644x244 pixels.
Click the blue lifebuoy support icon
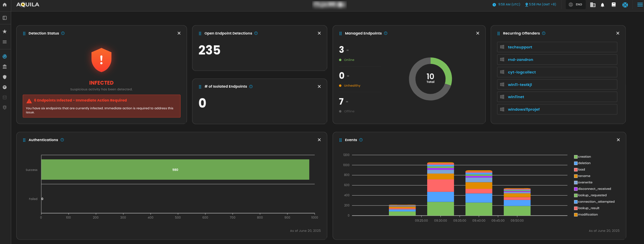coord(625,5)
